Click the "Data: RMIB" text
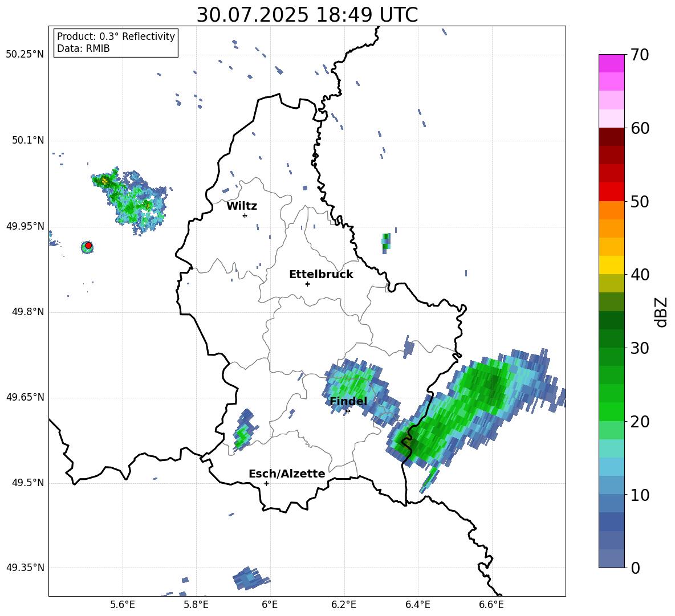This screenshot has width=675, height=616. [83, 48]
